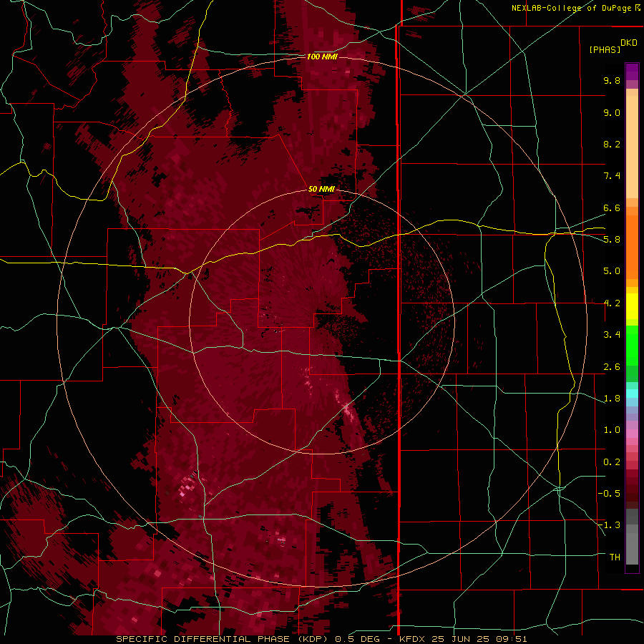The height and width of the screenshot is (644, 644).
Task: Click the 2.6 scale value
Action: coord(612,367)
